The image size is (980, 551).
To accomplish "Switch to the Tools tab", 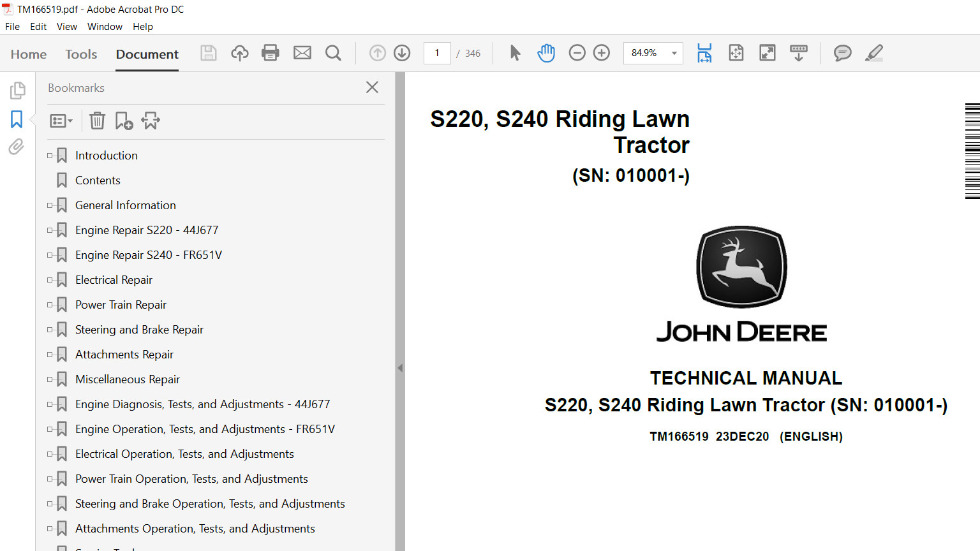I will (81, 54).
